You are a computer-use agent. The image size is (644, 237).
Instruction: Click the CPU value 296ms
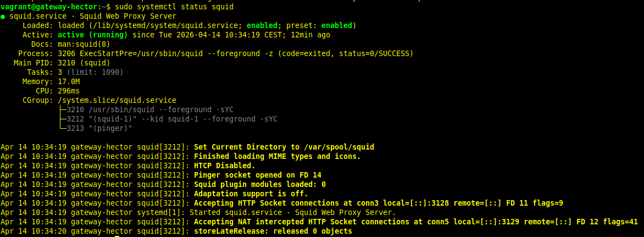coord(69,91)
